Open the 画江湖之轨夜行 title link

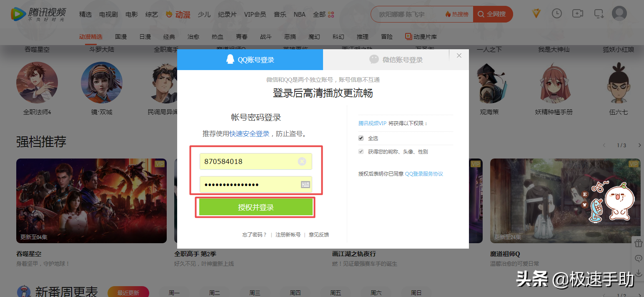click(354, 254)
